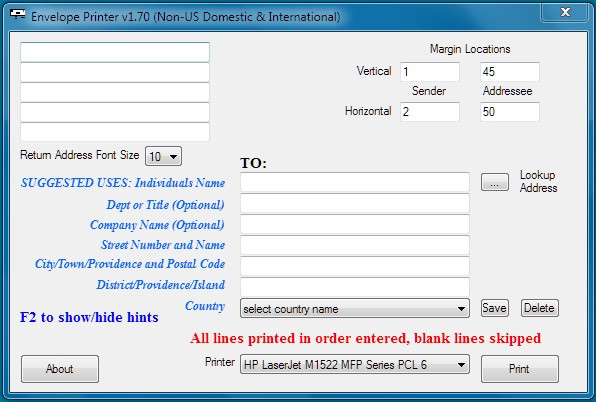Click the Print button
The image size is (596, 402).
[x=520, y=369]
